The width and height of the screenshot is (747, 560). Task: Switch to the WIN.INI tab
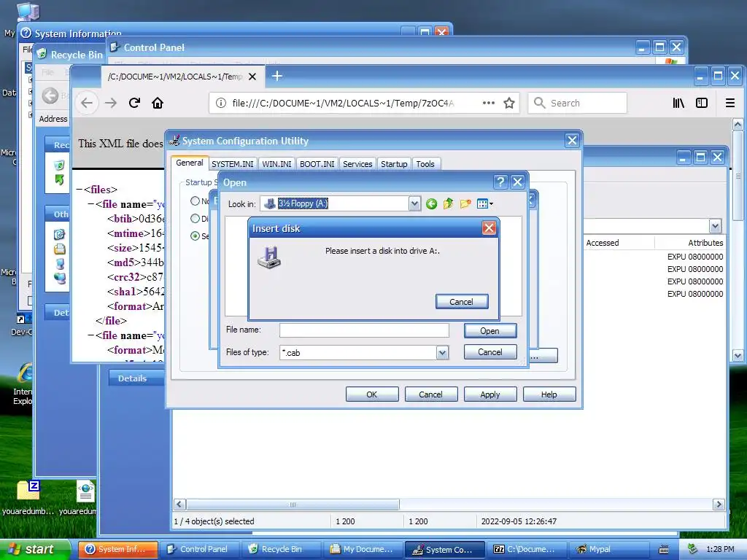(x=276, y=164)
